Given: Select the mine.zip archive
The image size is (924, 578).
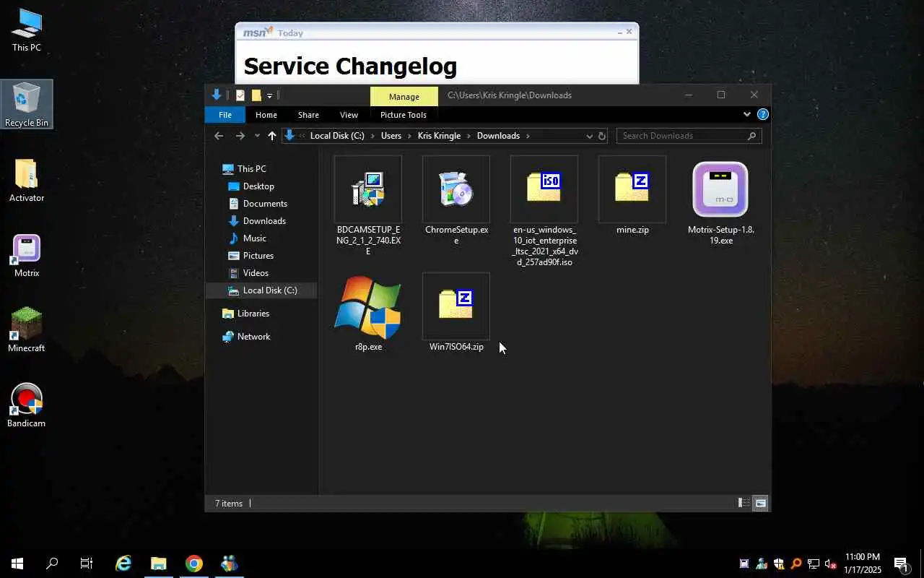Looking at the screenshot, I should pyautogui.click(x=632, y=195).
